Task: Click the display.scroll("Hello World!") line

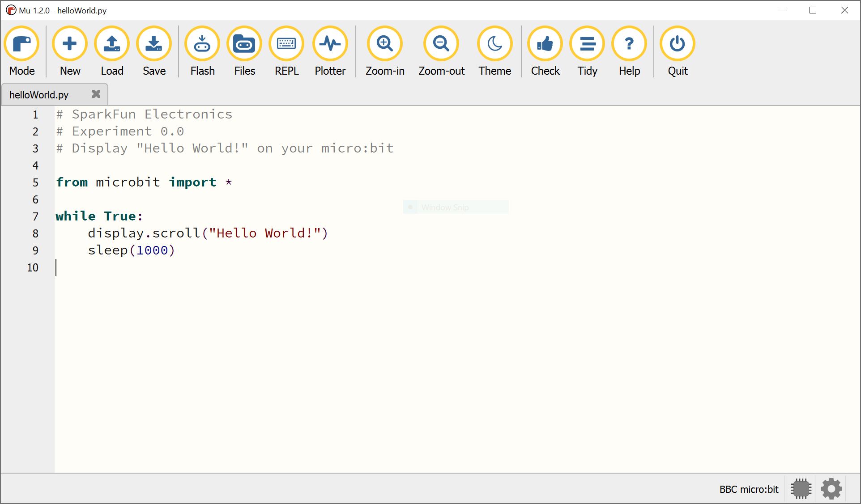Action: tap(208, 233)
